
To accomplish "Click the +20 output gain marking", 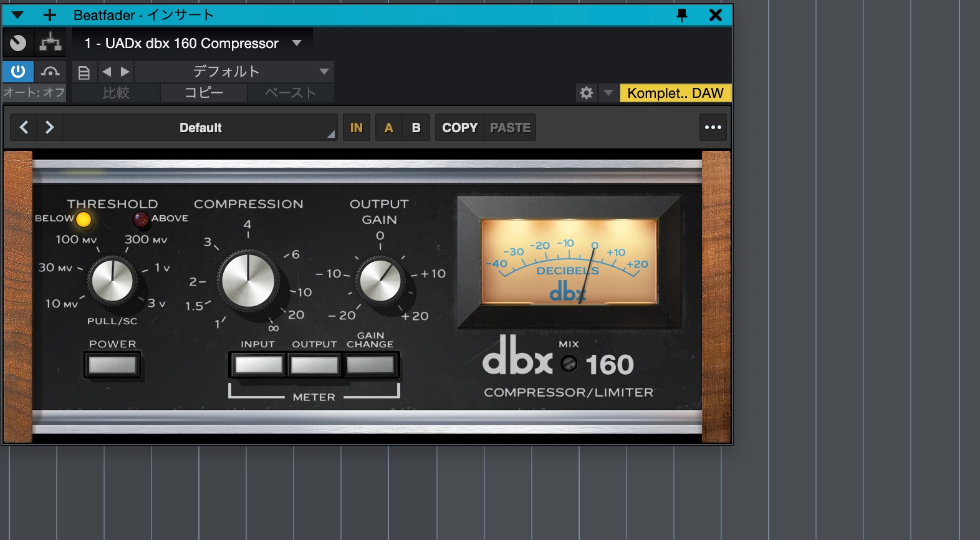I will point(415,316).
